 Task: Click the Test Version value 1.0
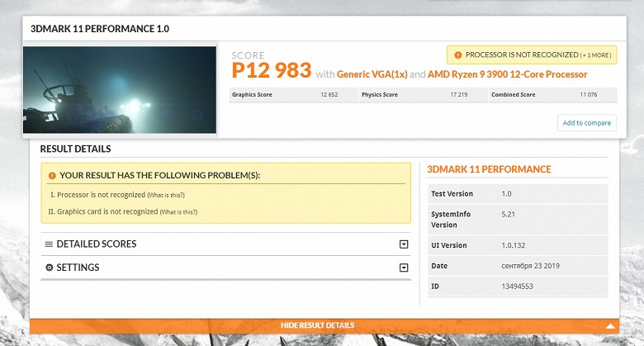506,193
